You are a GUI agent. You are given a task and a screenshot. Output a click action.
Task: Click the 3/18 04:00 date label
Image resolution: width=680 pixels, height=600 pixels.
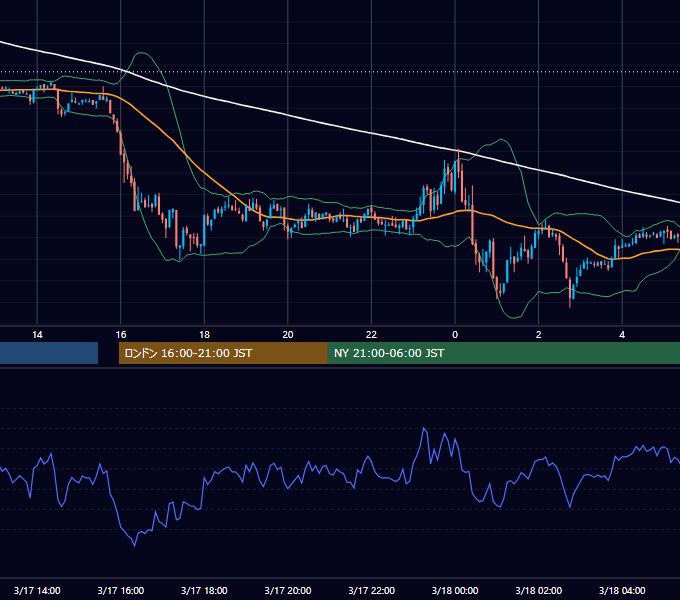pyautogui.click(x=622, y=590)
